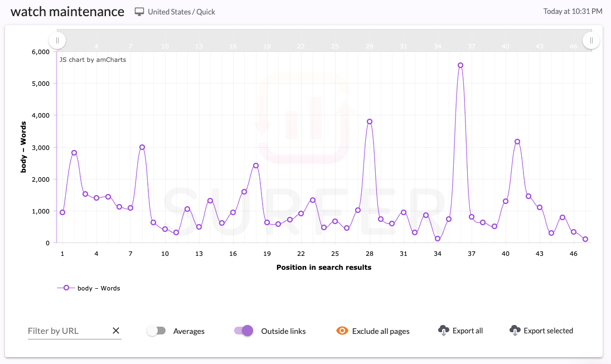
Task: Click the body – Words vertical axis title
Action: [x=23, y=147]
